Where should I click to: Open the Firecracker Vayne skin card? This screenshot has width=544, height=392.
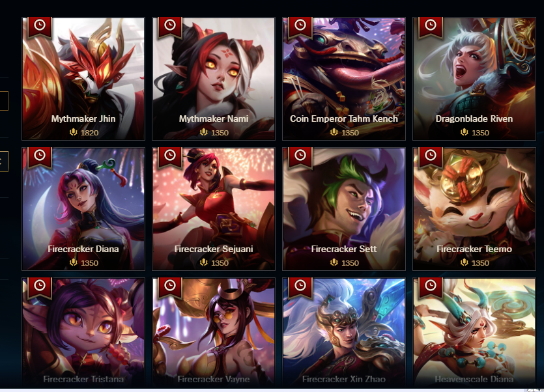click(x=214, y=332)
